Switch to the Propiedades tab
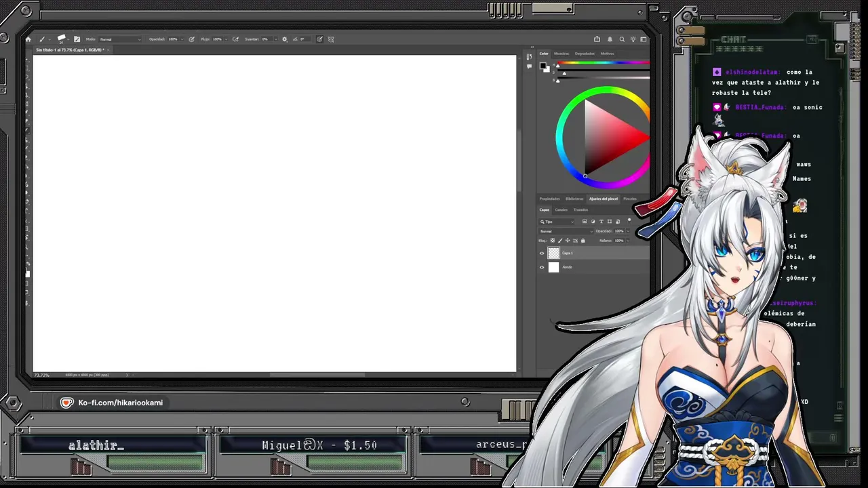 coord(550,199)
